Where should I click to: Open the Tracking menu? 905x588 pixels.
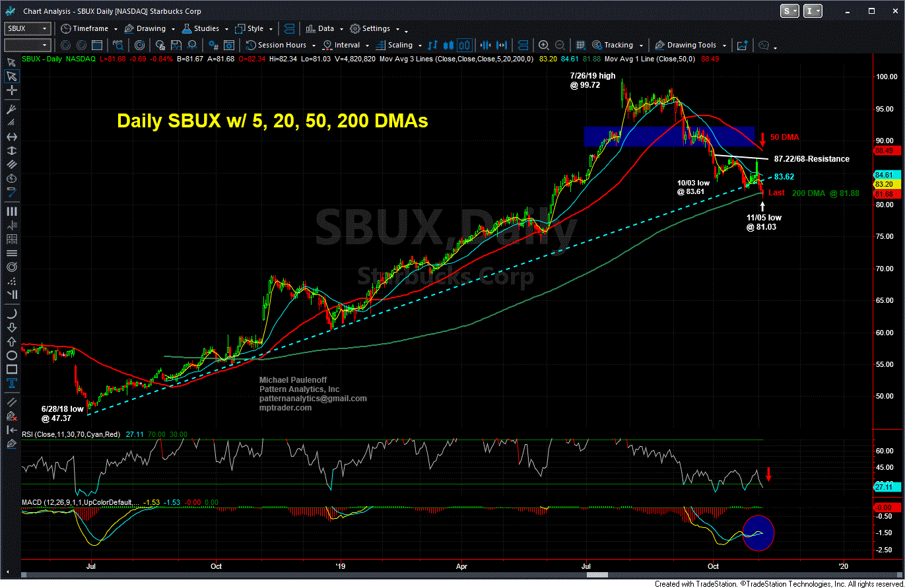click(x=617, y=45)
